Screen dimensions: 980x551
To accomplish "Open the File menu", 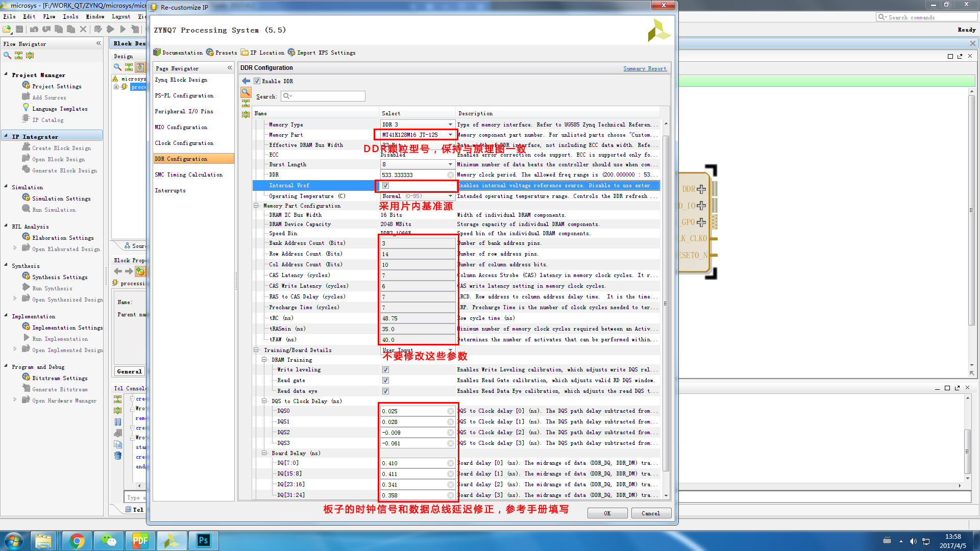I will coord(9,17).
